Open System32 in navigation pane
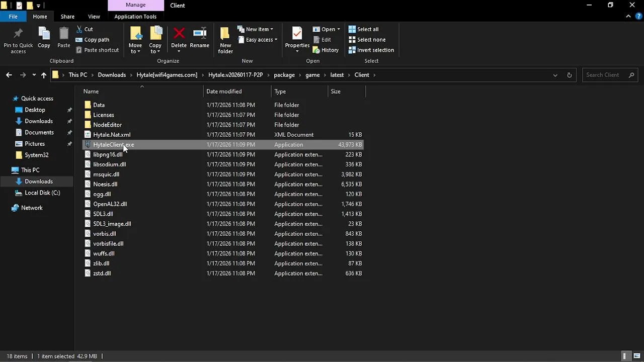The height and width of the screenshot is (362, 644). [x=36, y=155]
